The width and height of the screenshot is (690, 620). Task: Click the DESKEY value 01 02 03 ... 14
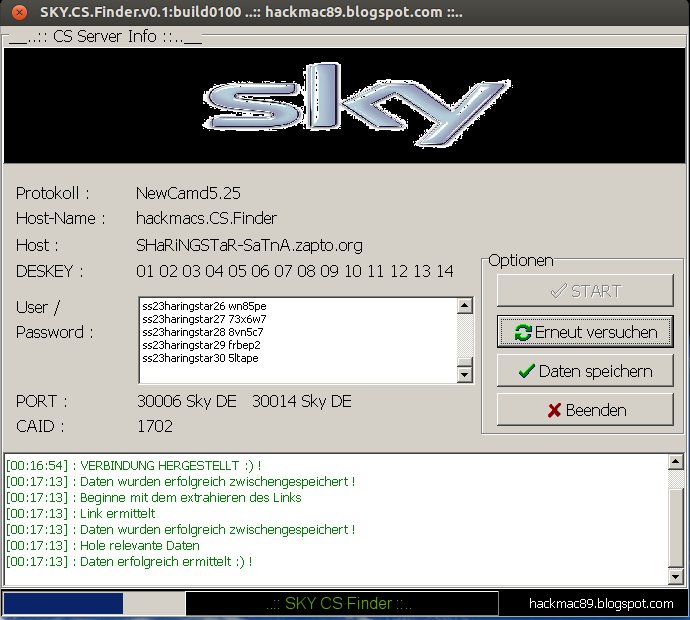(294, 271)
